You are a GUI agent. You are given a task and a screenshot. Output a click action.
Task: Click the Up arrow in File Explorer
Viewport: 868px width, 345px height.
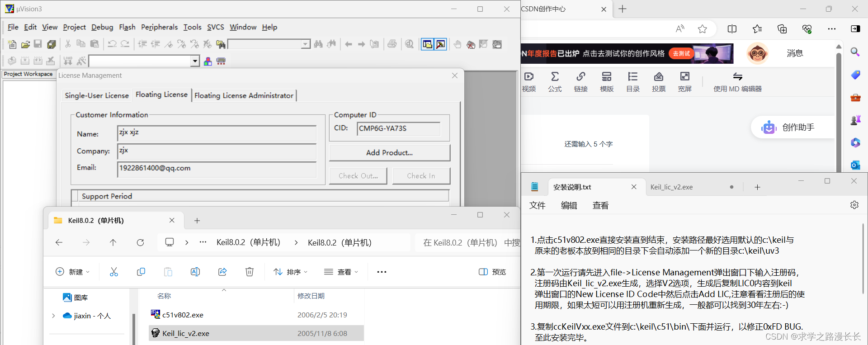[113, 243]
